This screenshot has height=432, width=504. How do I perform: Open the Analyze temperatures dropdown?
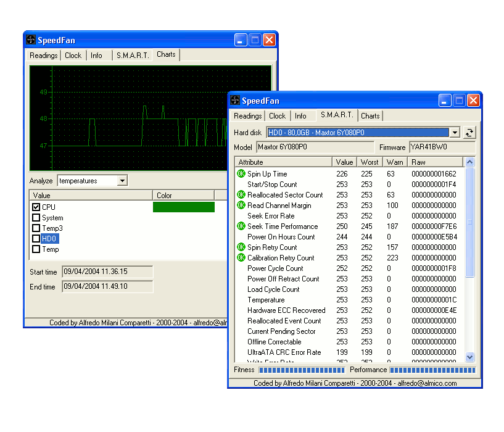122,181
